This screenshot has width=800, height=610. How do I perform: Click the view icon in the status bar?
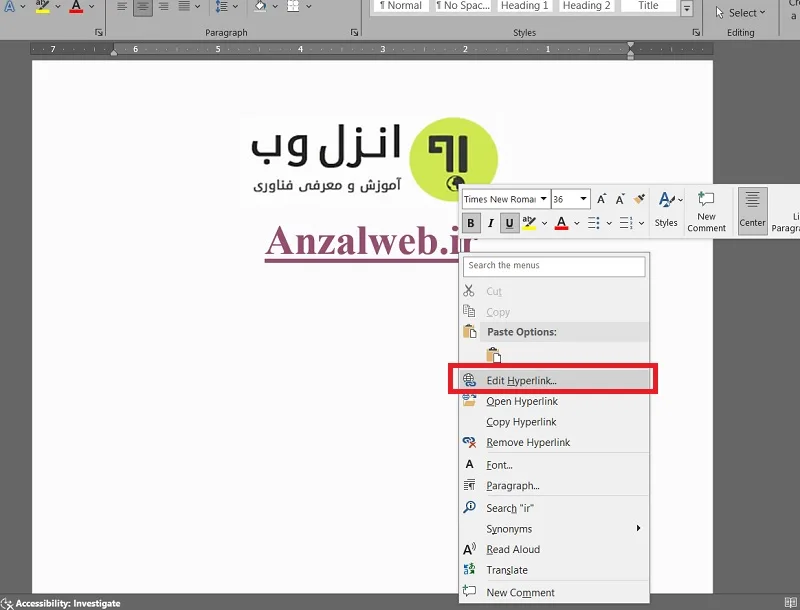pos(790,603)
